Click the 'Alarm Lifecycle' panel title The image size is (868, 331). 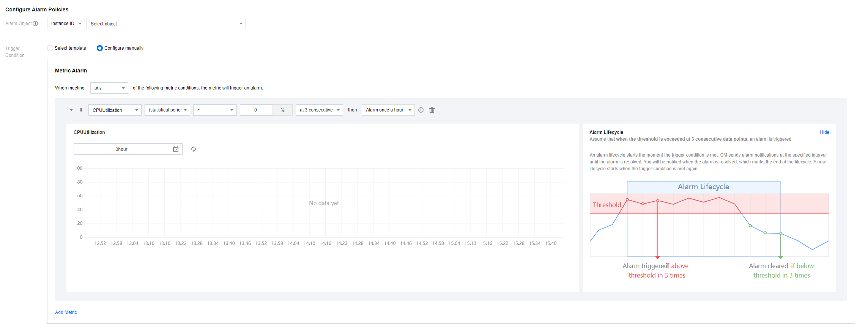tap(606, 132)
